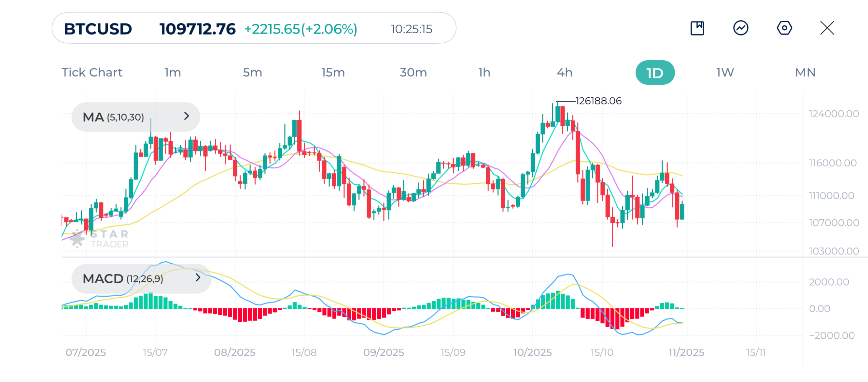Close the chart with the X icon
Screen dimensions: 868x382
tap(827, 28)
